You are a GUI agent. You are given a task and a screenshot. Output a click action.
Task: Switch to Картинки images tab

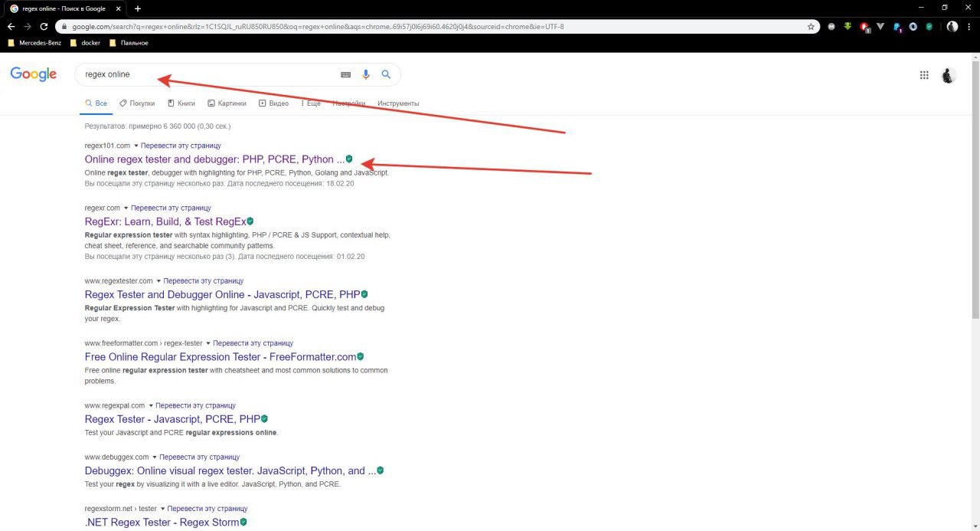tap(227, 103)
